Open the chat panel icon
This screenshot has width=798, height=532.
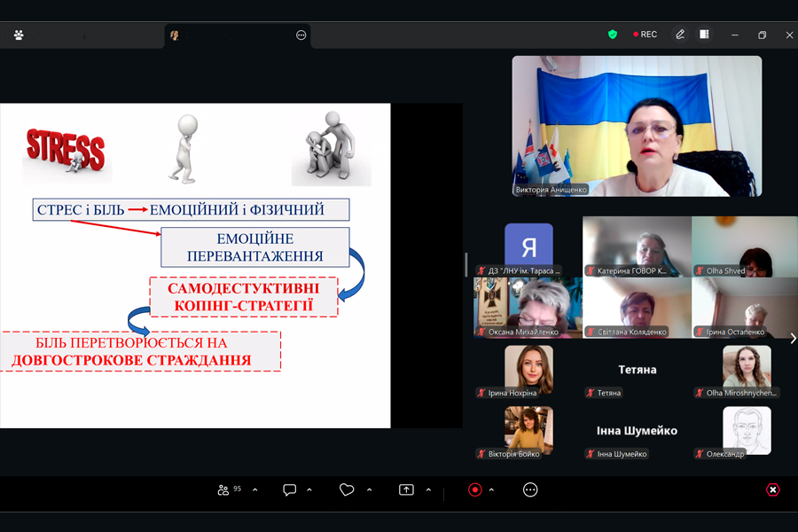289,489
